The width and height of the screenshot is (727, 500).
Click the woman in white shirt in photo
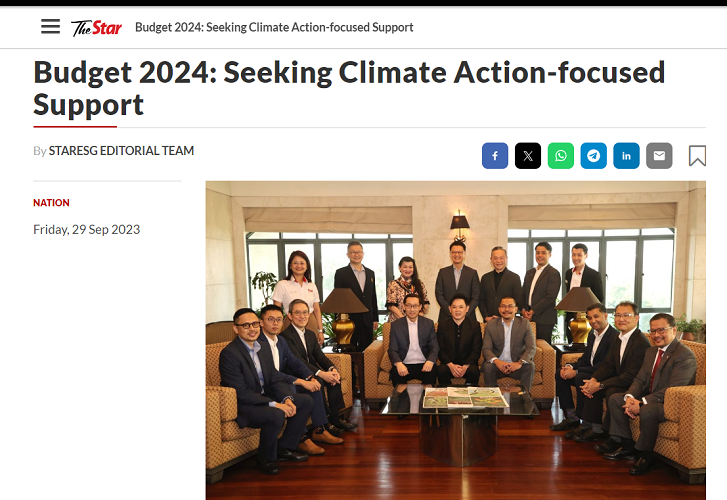(x=298, y=289)
